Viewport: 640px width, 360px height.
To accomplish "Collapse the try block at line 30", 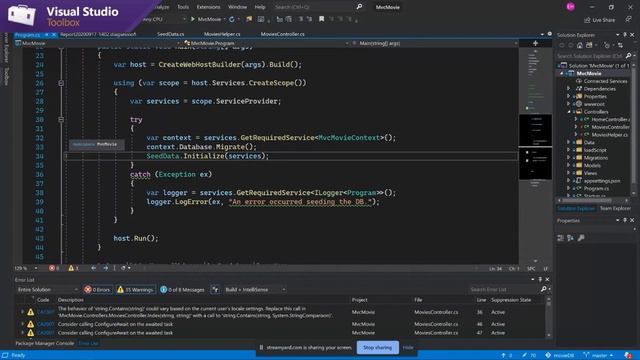I will [x=61, y=120].
